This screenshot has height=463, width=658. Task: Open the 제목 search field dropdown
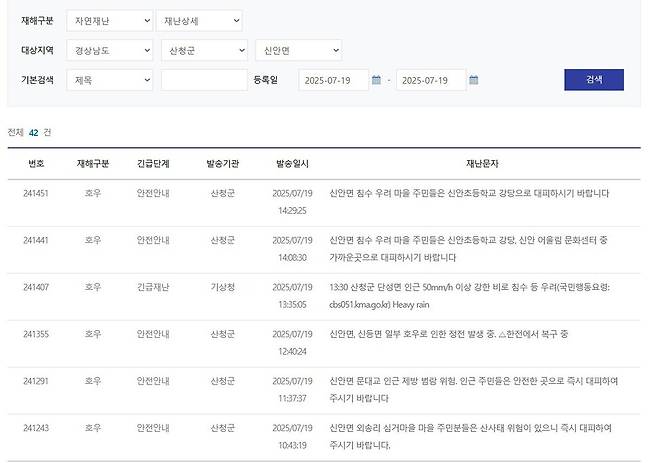[110, 80]
